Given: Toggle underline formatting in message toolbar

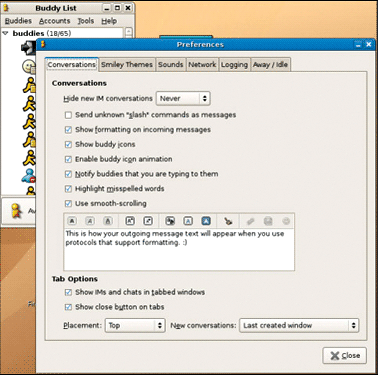Looking at the screenshot, I should point(108,221).
